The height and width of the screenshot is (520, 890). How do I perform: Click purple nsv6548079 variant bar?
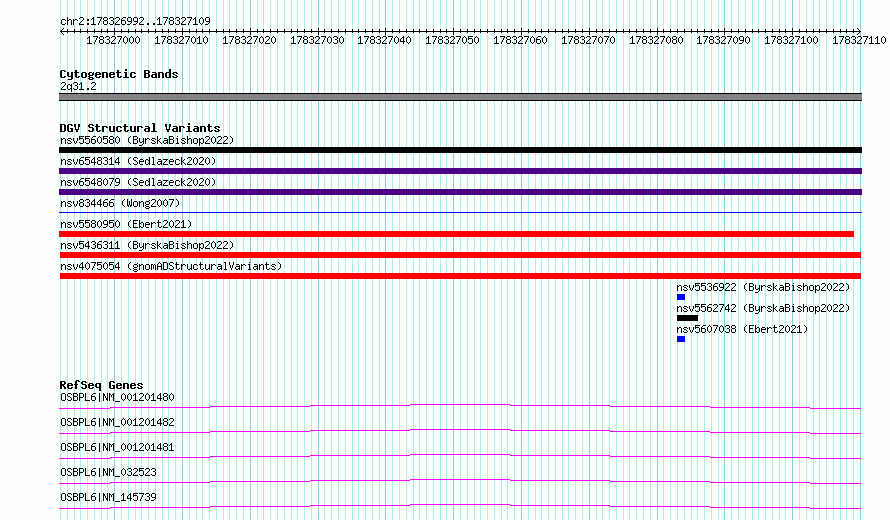click(460, 192)
